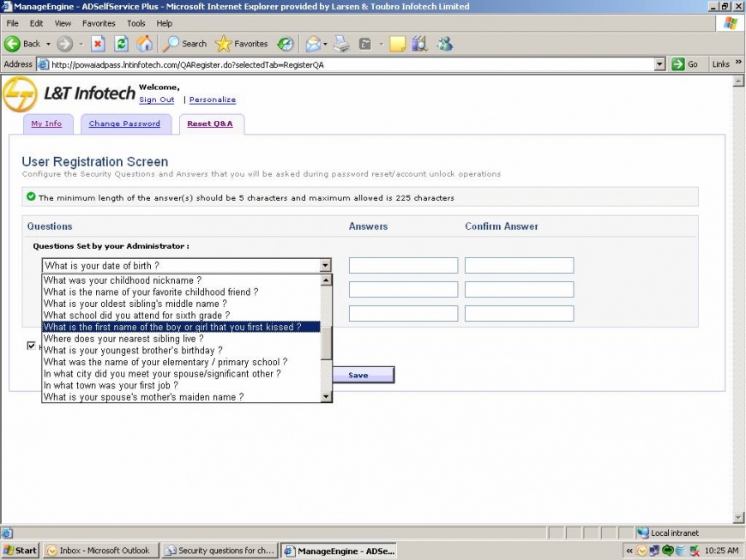Screen dimensions: 746x560
Task: Click the Mail envelope icon
Action: click(x=313, y=44)
